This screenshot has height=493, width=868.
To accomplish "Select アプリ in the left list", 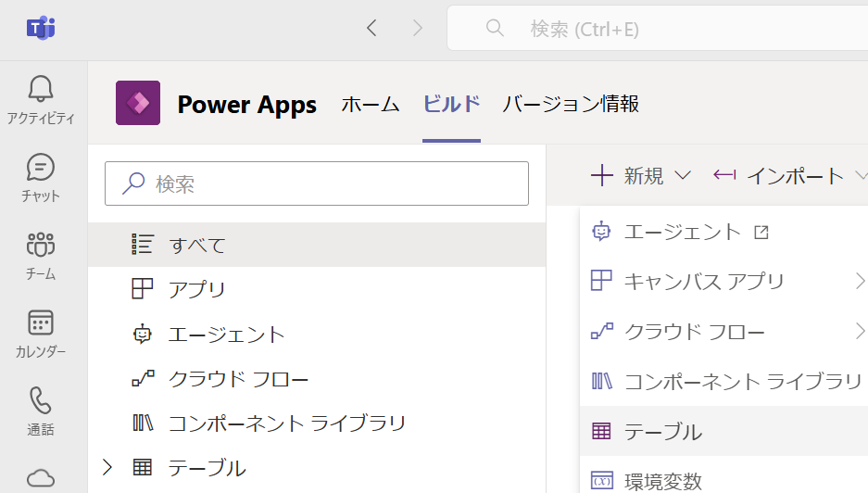I will coord(317,289).
